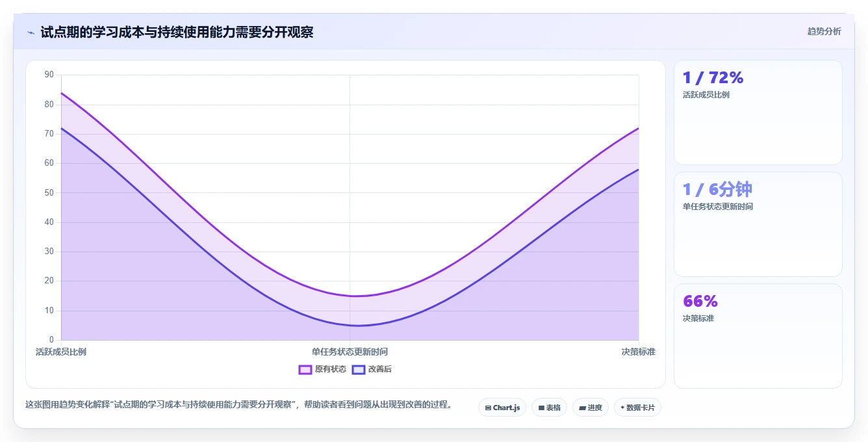Click the 1 / 6分钟 metric value
Viewport: 868px width, 442px height.
tap(717, 189)
